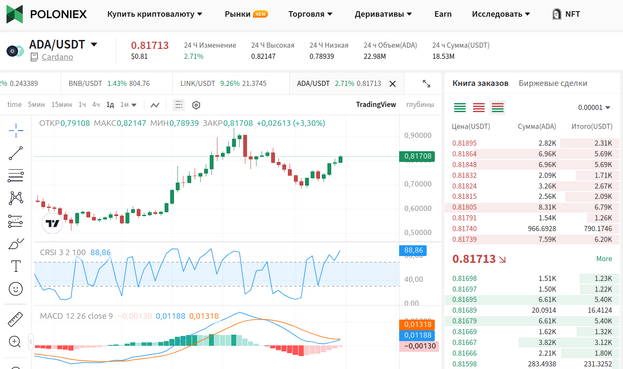
Task: Open the emoji icons tool
Action: tap(16, 289)
